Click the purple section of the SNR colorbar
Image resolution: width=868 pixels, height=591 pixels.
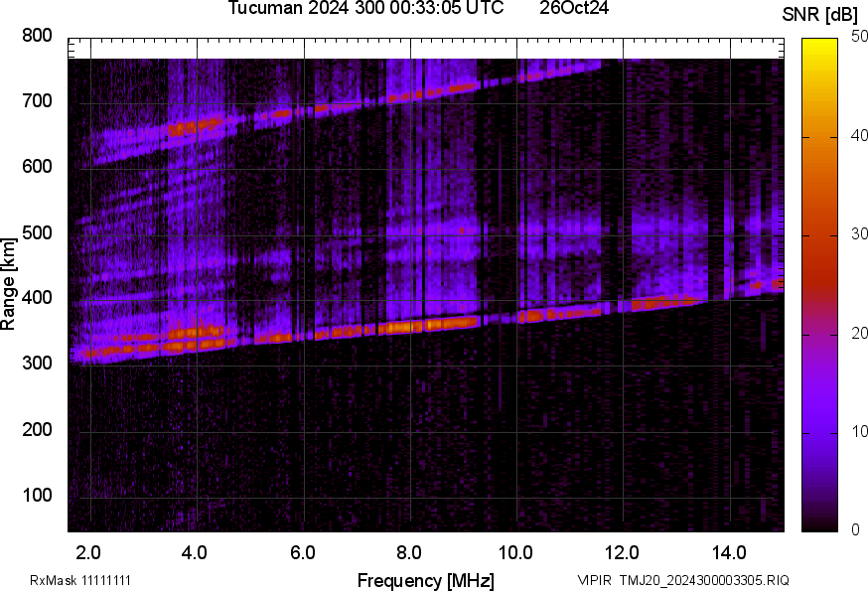819,417
